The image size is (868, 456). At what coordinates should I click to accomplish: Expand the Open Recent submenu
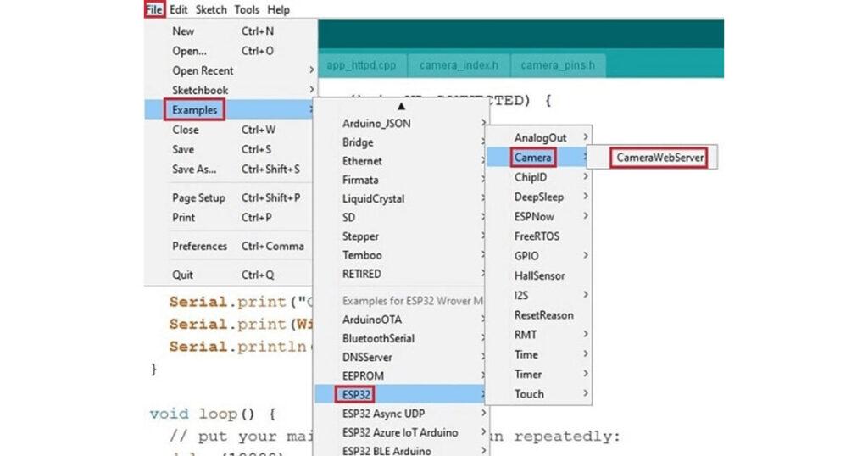coord(203,70)
